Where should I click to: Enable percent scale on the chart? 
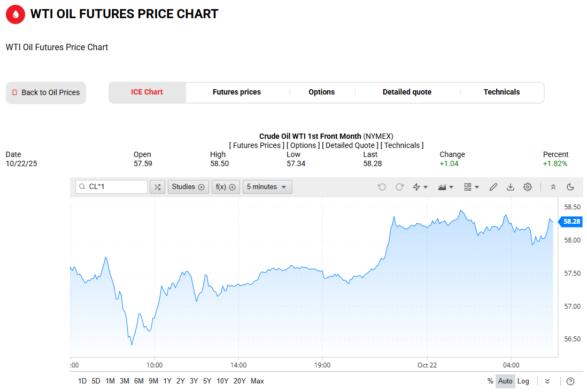click(490, 381)
